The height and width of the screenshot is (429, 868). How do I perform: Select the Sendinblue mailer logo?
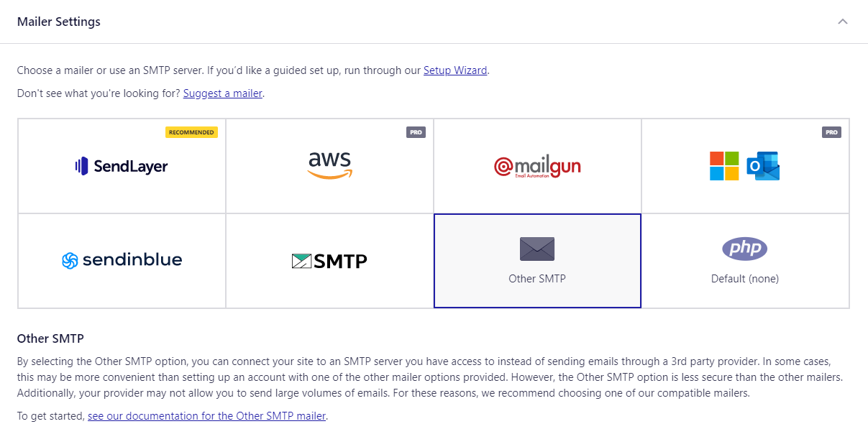tap(122, 260)
